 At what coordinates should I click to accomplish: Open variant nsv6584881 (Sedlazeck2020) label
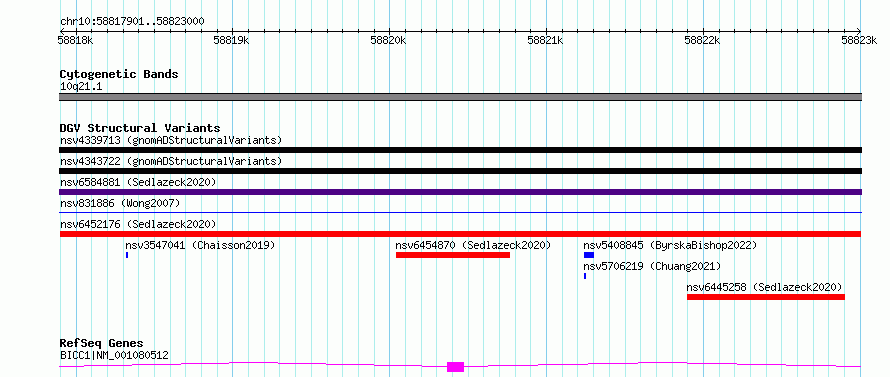click(138, 182)
